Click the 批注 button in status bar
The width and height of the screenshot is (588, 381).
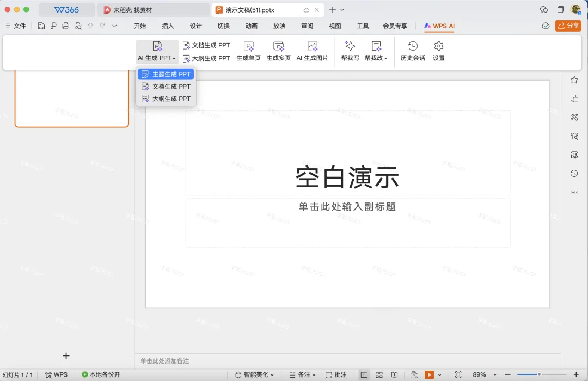(336, 374)
